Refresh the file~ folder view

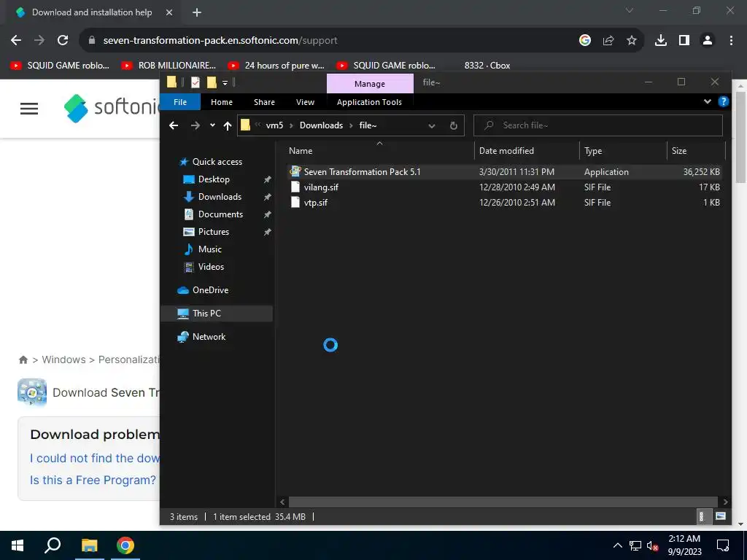(x=454, y=125)
